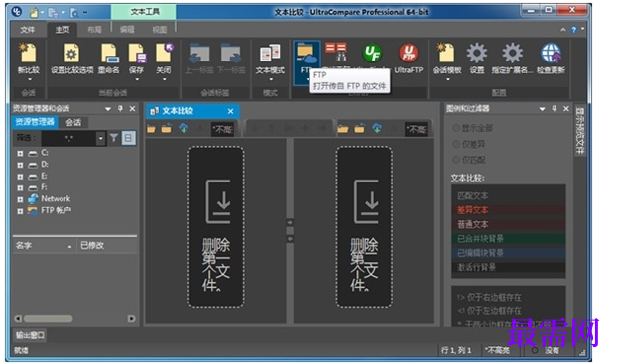Viewport: 618px width, 364px height.
Task: Click the explorer horizontal scrollbar thumb
Action: [48, 318]
